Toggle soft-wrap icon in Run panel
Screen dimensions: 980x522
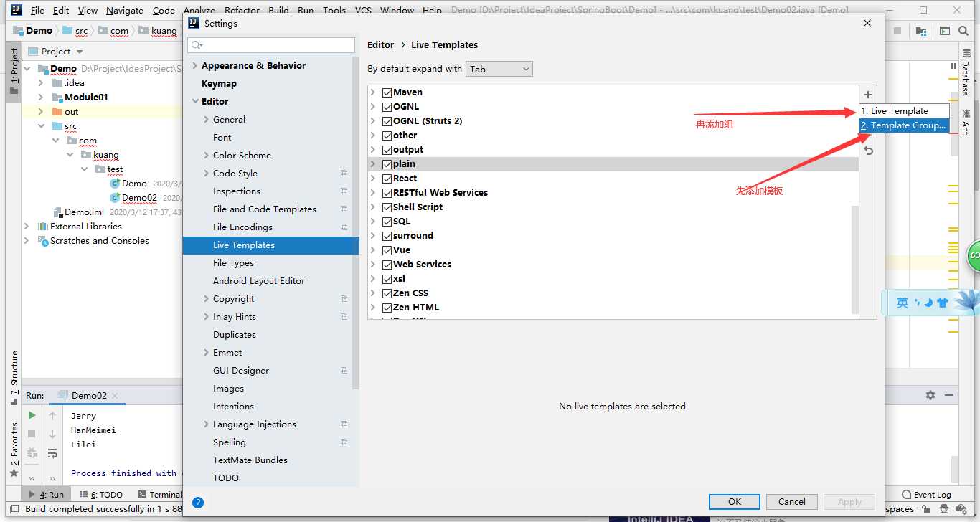point(52,453)
